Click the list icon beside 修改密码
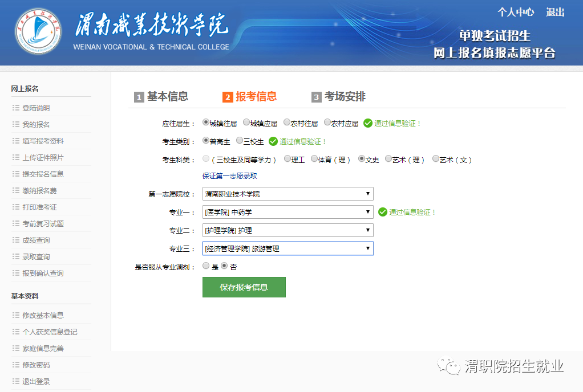Screen dimensions: 583x392 [x=15, y=365]
